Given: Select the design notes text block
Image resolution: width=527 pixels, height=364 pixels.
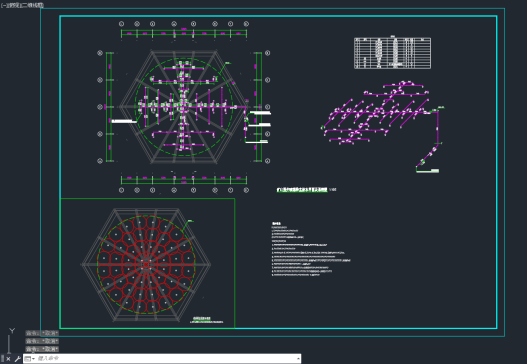Looking at the screenshot, I should pyautogui.click(x=311, y=249).
